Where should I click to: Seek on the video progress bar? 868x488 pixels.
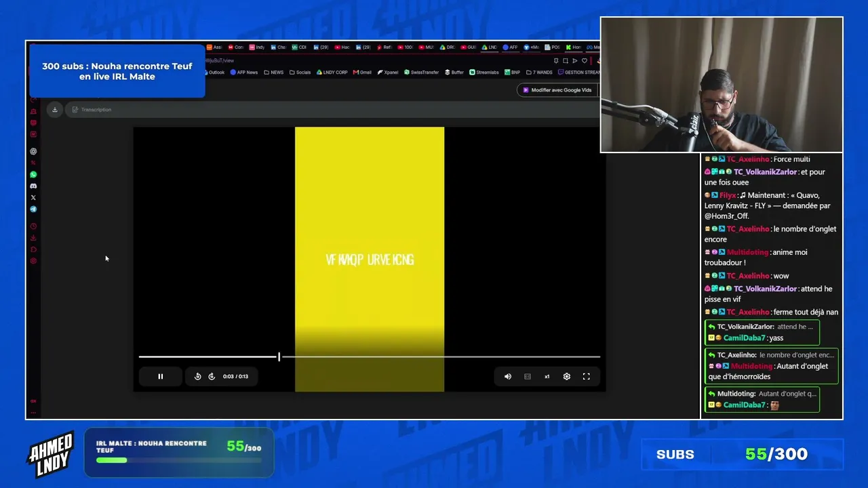370,357
